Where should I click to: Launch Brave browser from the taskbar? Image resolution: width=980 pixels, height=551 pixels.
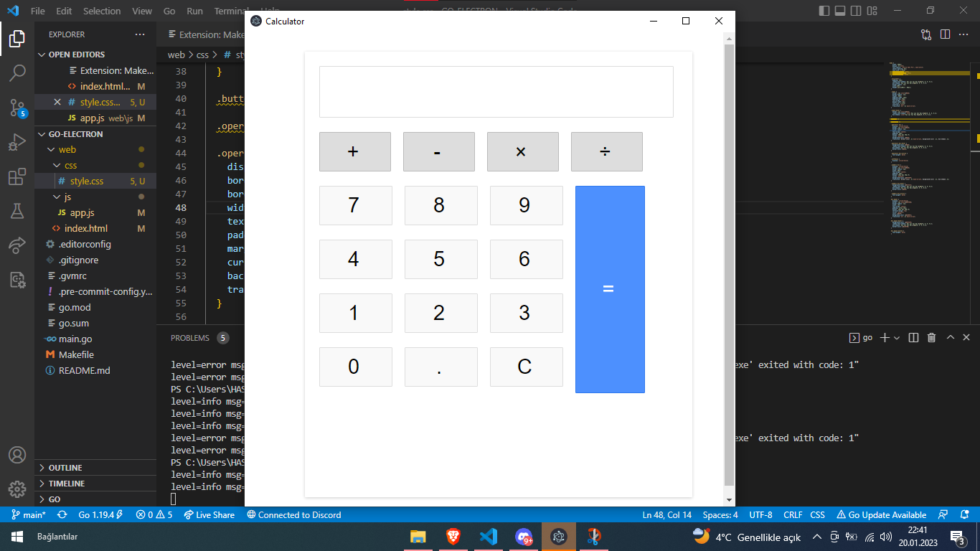453,536
